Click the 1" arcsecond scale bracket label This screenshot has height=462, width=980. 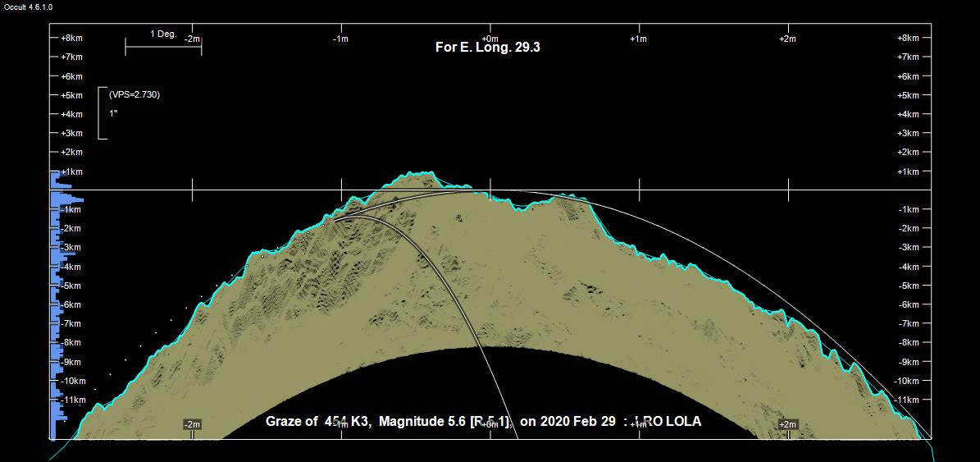point(113,114)
